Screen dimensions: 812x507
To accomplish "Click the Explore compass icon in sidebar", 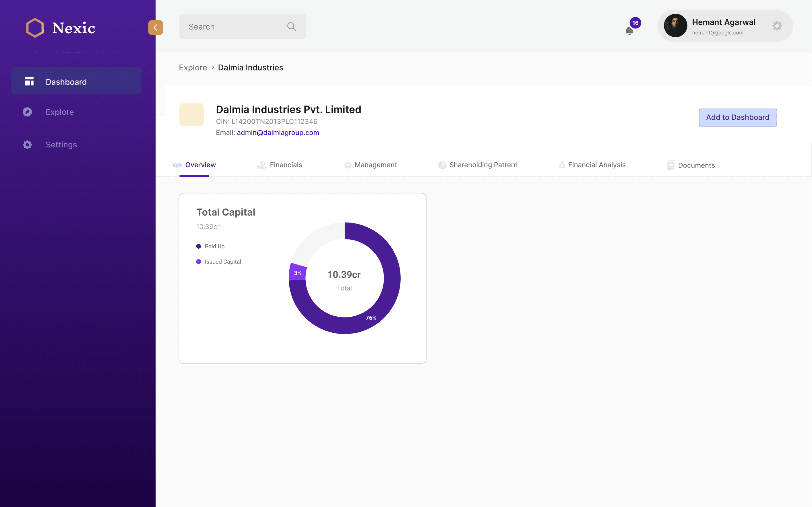I will (x=27, y=112).
